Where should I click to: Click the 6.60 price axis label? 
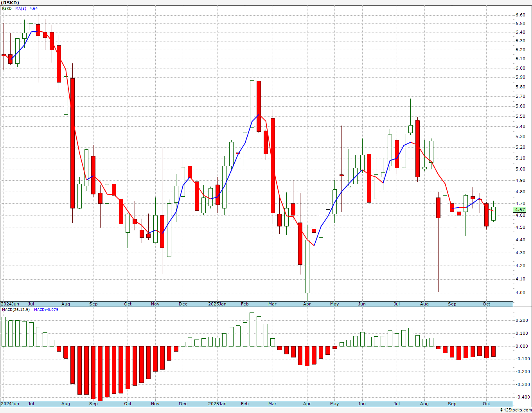click(x=520, y=15)
